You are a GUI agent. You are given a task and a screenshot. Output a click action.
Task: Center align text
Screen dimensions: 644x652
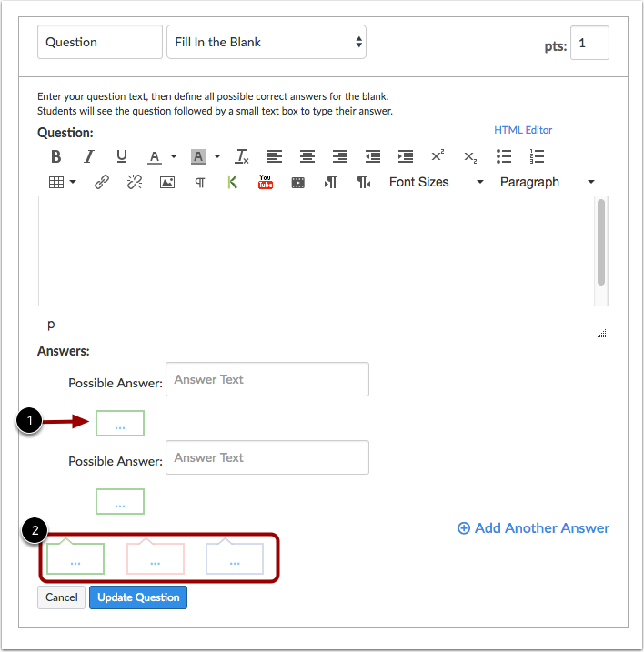click(307, 156)
